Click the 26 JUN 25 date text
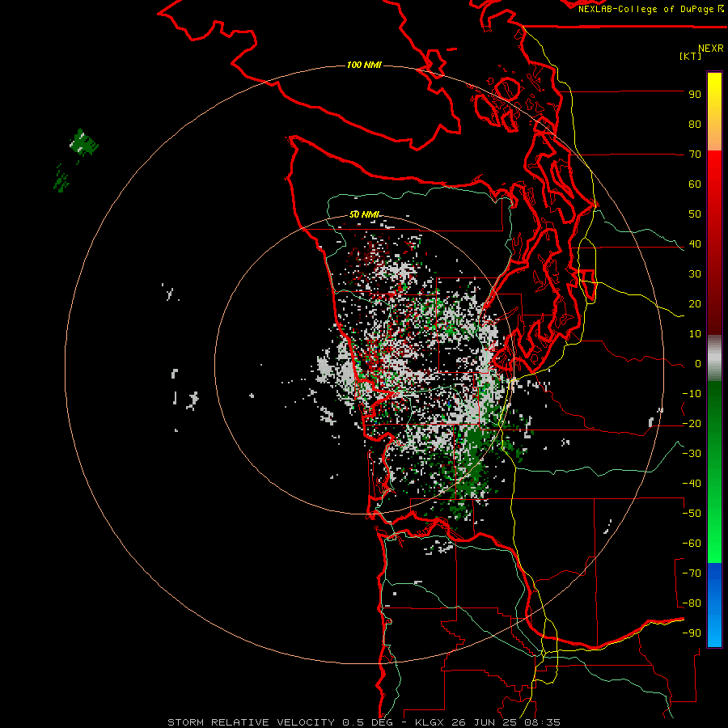Image resolution: width=728 pixels, height=728 pixels. click(485, 722)
